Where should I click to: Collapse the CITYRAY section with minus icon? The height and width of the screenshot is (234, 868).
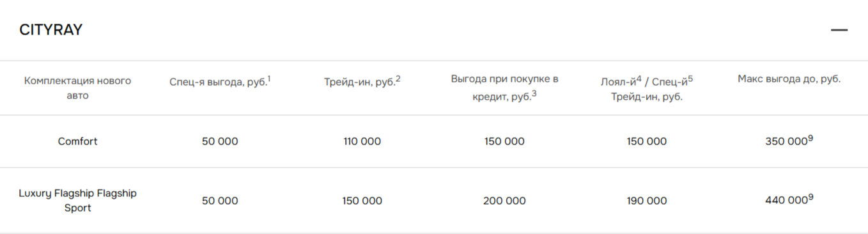point(839,30)
